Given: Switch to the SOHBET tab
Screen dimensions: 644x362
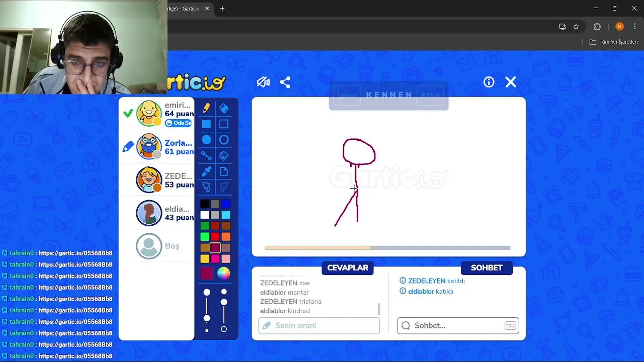Looking at the screenshot, I should [x=487, y=268].
